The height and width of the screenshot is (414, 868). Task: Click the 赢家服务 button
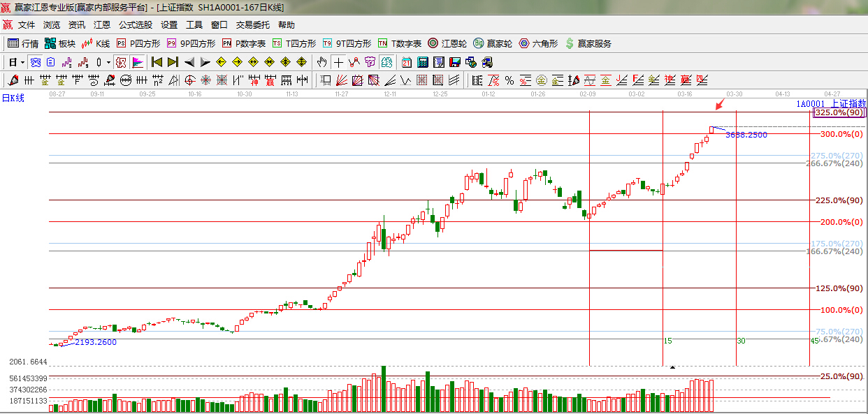[x=588, y=43]
